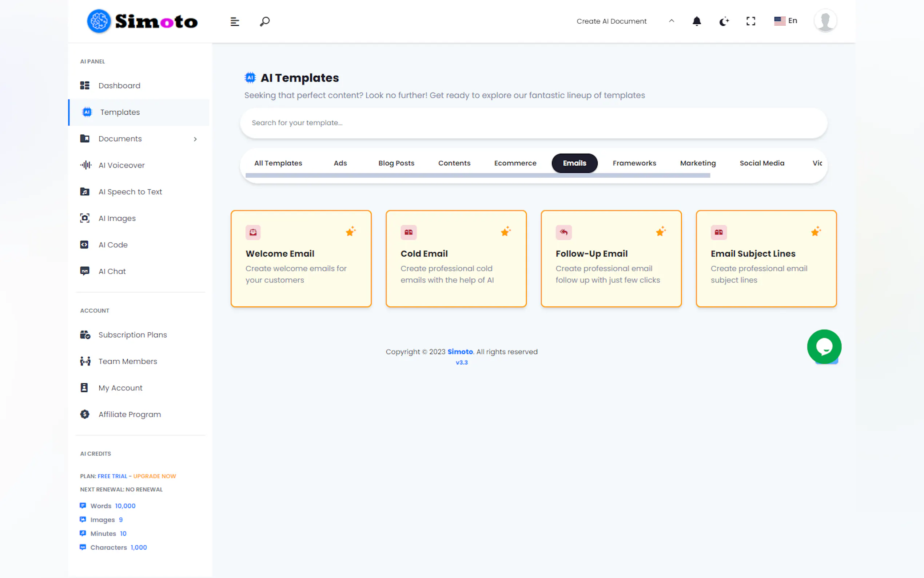
Task: Click the Simoto brain logo
Action: pos(99,21)
